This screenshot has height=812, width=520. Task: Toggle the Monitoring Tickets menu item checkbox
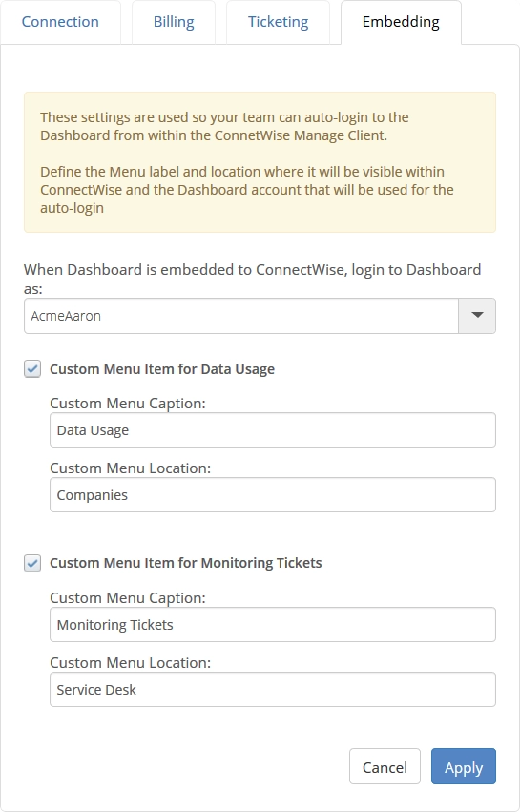point(32,563)
